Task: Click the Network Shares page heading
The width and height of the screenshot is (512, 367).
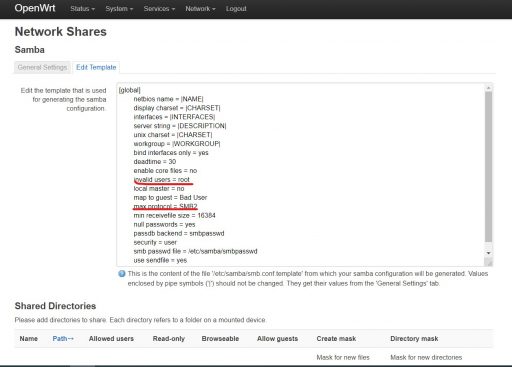Action: pos(61,32)
